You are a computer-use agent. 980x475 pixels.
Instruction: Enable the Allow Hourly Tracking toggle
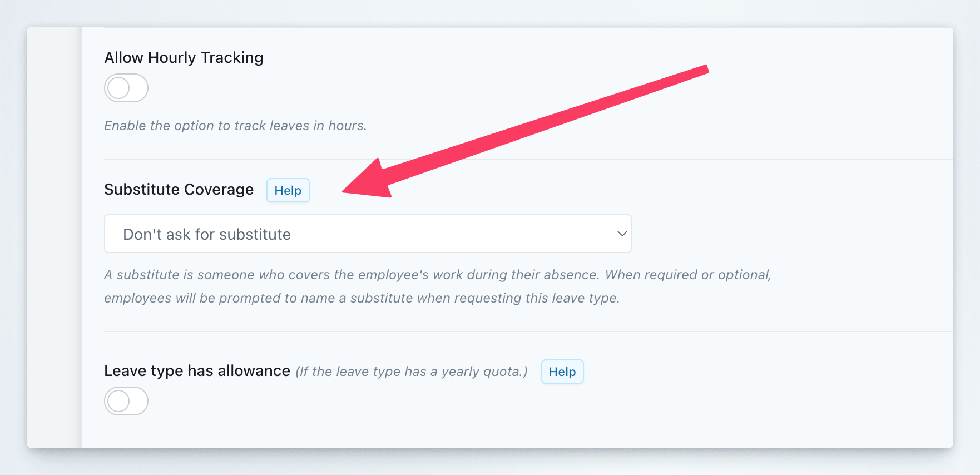pyautogui.click(x=126, y=88)
